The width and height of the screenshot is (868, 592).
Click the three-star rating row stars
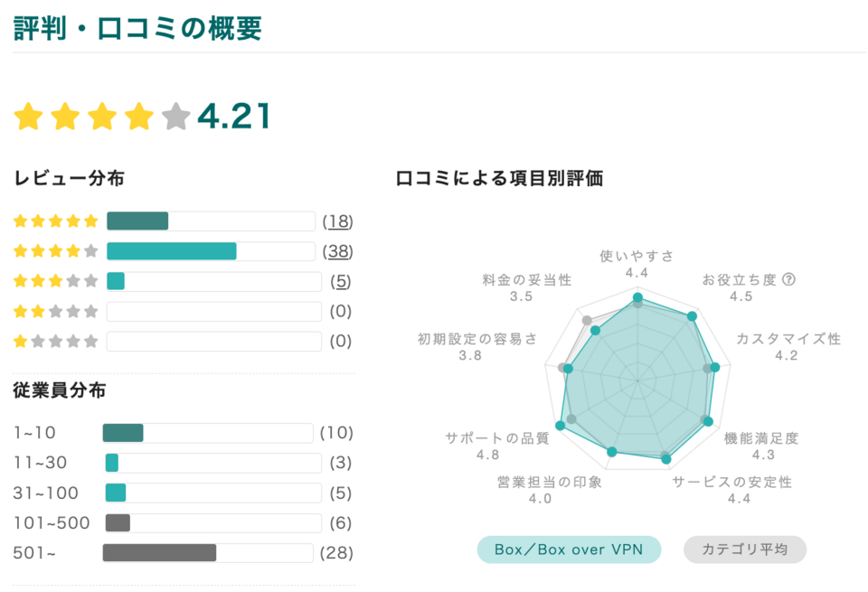[x=56, y=281]
